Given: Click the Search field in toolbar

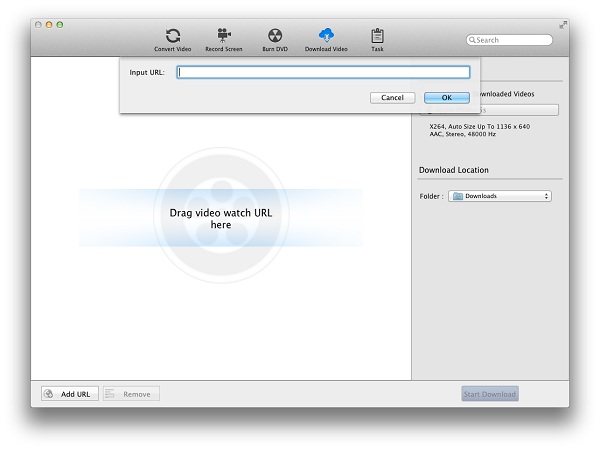Looking at the screenshot, I should 509,40.
